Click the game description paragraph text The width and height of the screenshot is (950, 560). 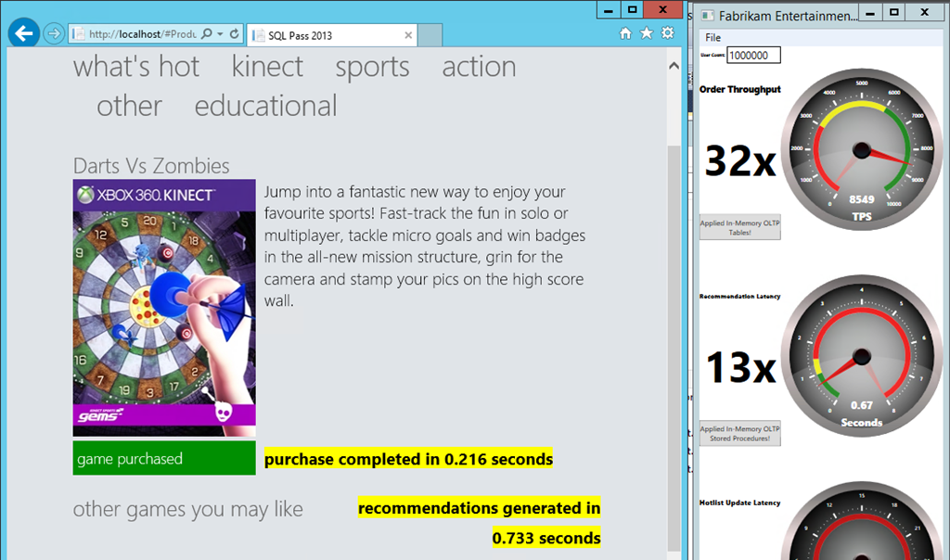(425, 246)
